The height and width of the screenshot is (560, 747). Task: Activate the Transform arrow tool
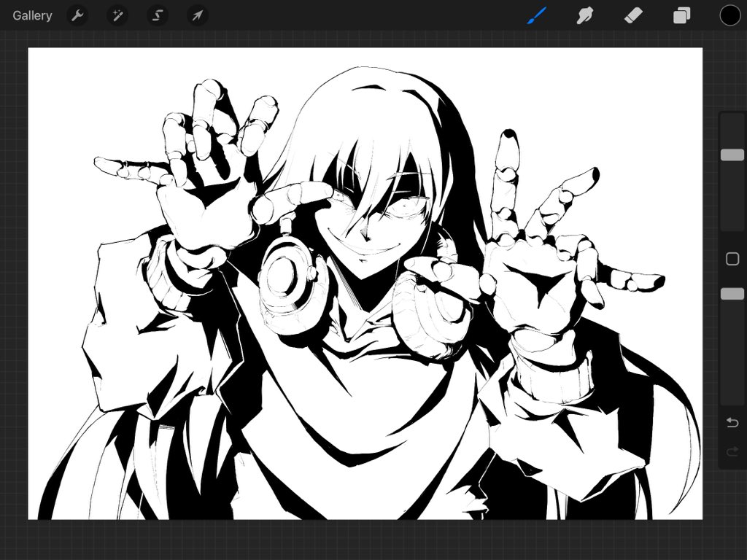tap(197, 16)
